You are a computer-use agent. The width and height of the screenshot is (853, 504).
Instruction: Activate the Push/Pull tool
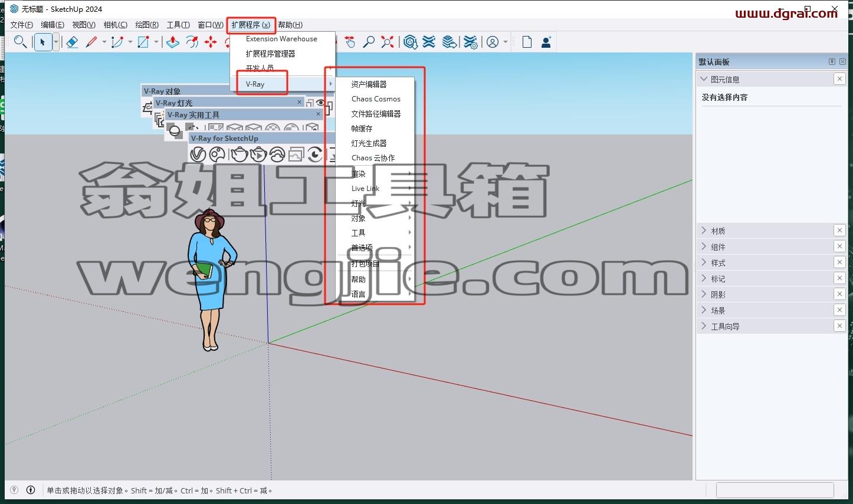click(173, 42)
